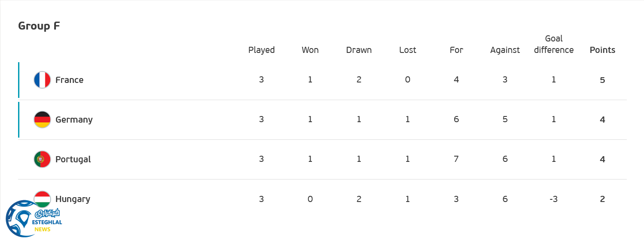Click France's points value 5
Screen dimensions: 644x247
point(602,80)
